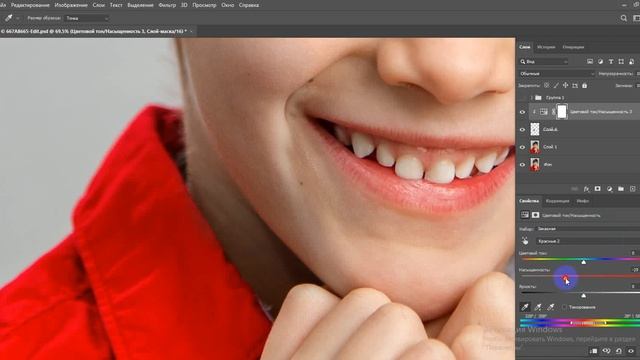The width and height of the screenshot is (640, 360).
Task: Click the create new layer icon
Action: coord(633,189)
